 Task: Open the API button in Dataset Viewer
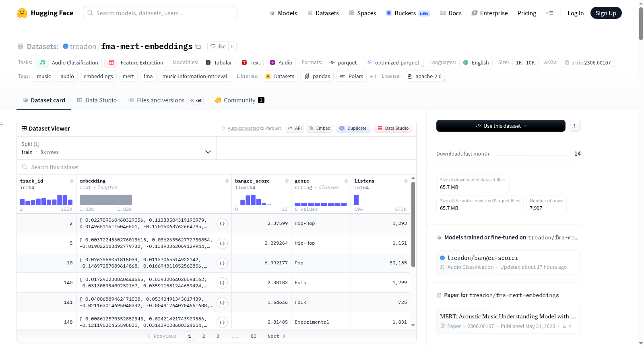[x=295, y=128]
